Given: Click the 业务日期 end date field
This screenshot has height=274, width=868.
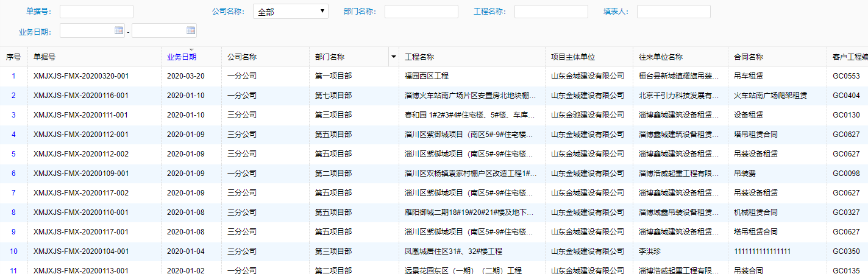Looking at the screenshot, I should [164, 30].
